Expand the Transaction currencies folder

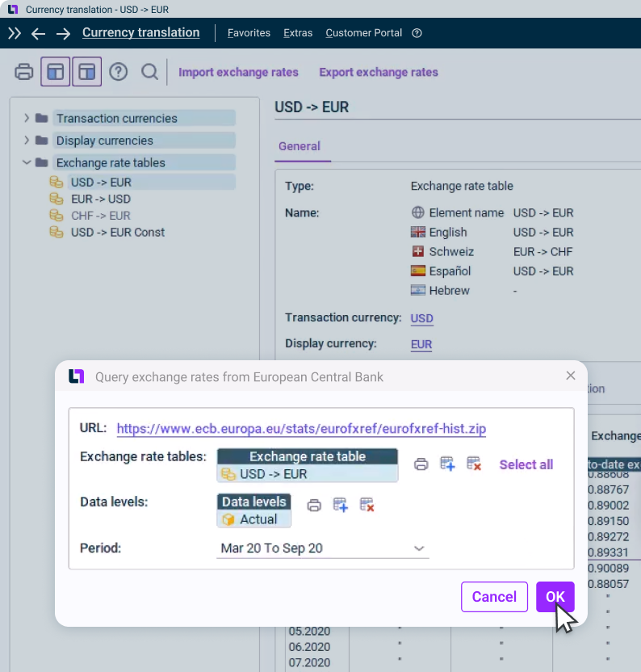(x=27, y=118)
